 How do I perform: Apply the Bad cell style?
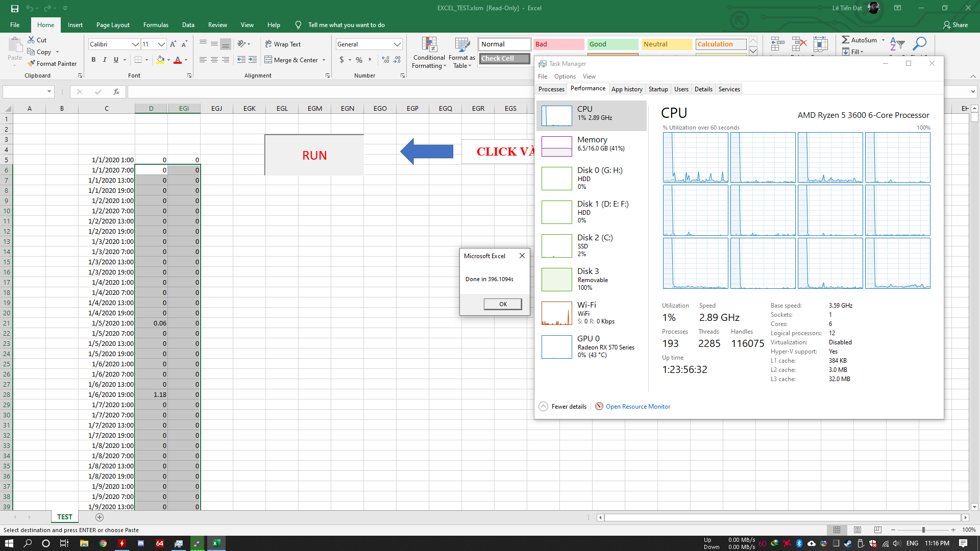pyautogui.click(x=558, y=44)
